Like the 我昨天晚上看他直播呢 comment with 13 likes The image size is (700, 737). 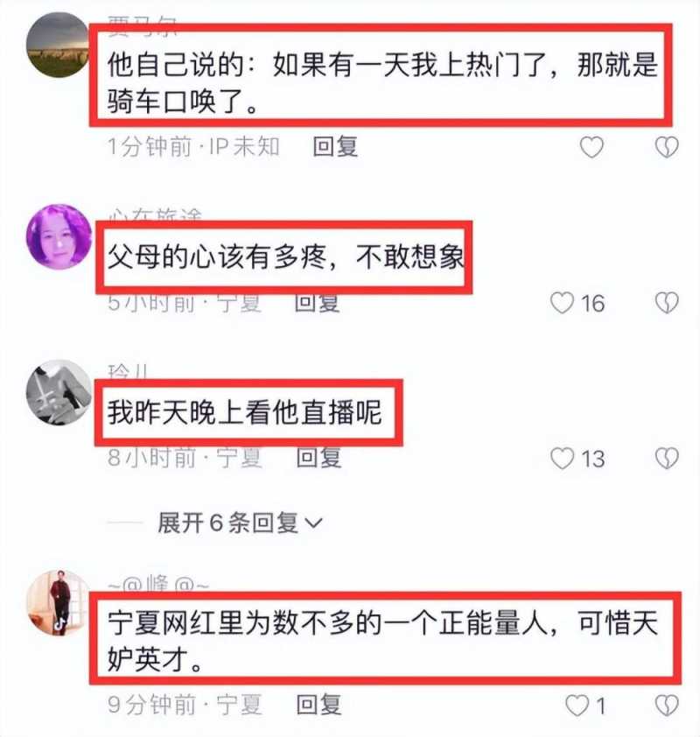pos(562,459)
